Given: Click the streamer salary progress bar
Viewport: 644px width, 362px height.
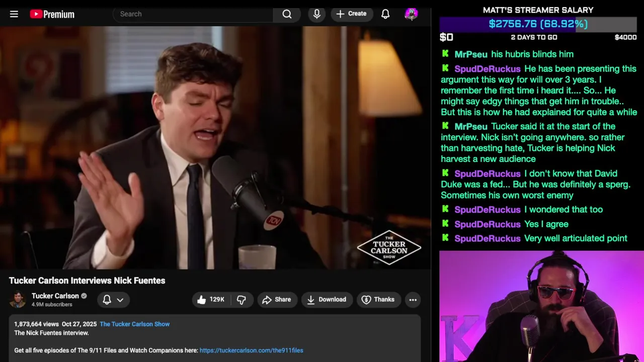Looking at the screenshot, I should click(538, 24).
